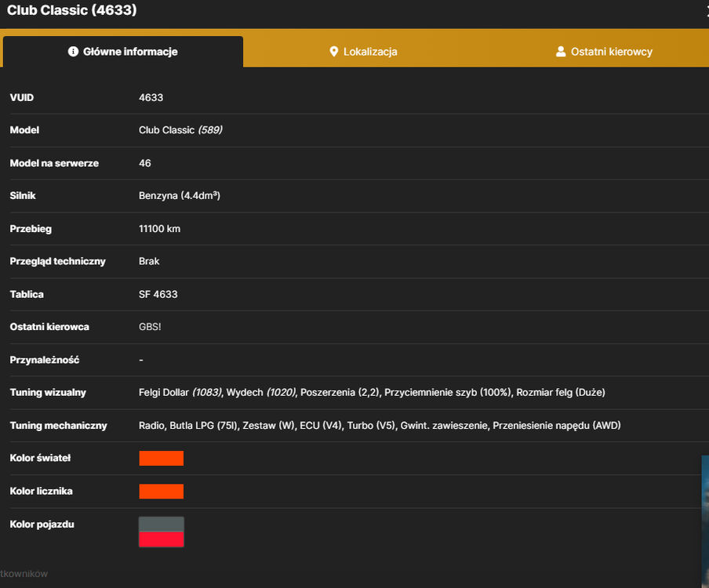The height and width of the screenshot is (588, 709).
Task: Click the info icon beside Główne informacje
Action: 73,52
